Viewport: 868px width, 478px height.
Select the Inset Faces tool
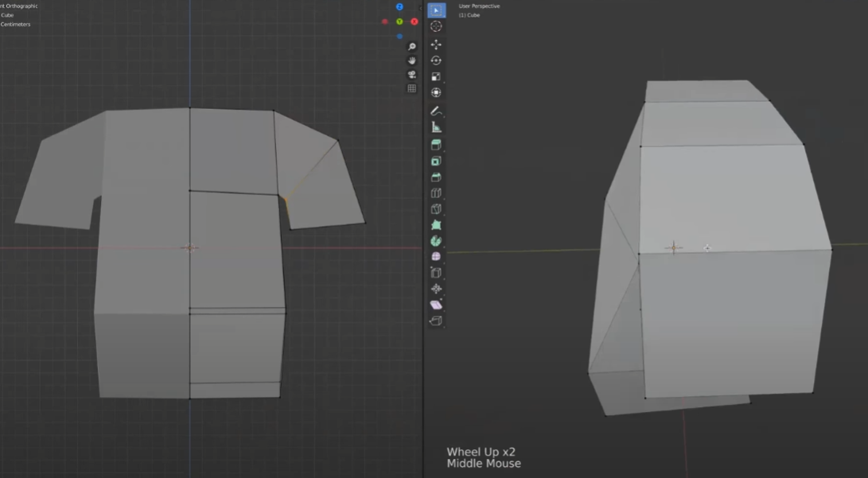tap(436, 161)
